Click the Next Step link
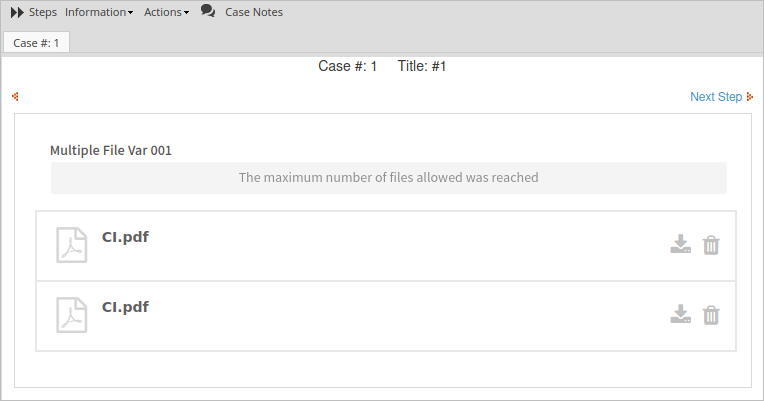Viewport: 764px width, 401px height. tap(716, 97)
